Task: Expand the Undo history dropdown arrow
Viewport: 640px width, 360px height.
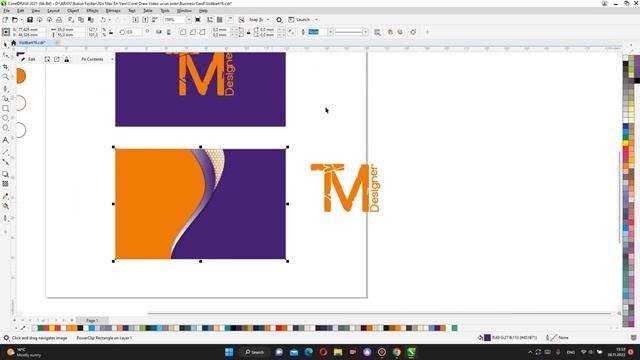Action: (109, 20)
